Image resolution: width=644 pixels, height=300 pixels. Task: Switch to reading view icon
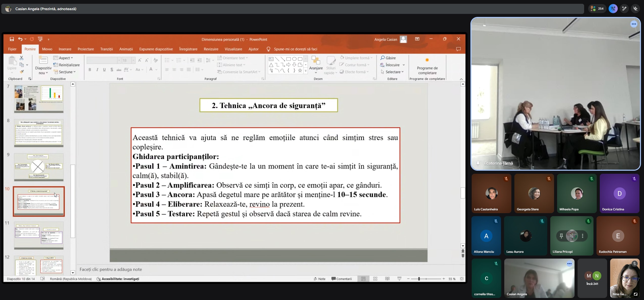387,279
